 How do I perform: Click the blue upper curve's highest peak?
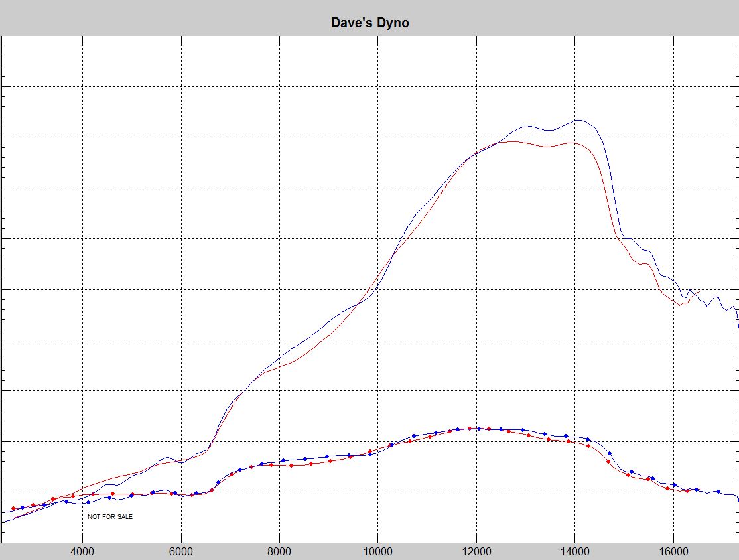578,120
